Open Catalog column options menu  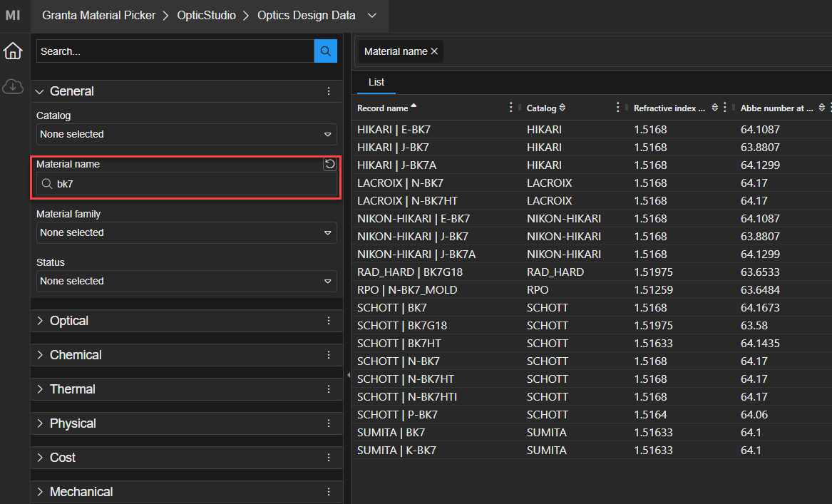coord(617,107)
